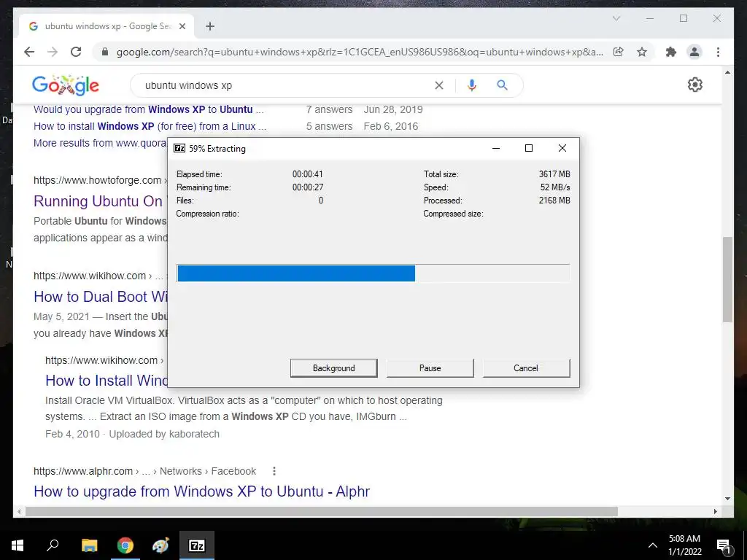Open a new Chrome tab
This screenshot has height=560, width=747.
[210, 26]
